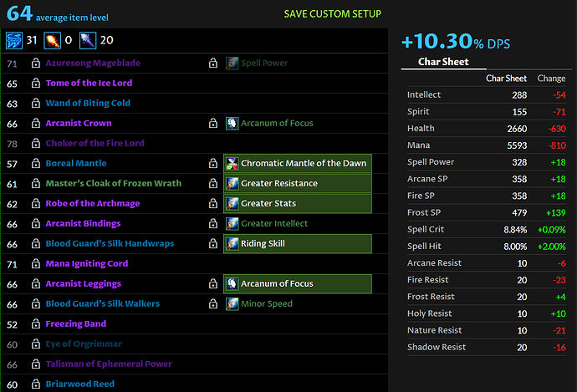Screen dimensions: 577x392
Task: Click the Minor Speed enchant icon
Action: pos(232,303)
